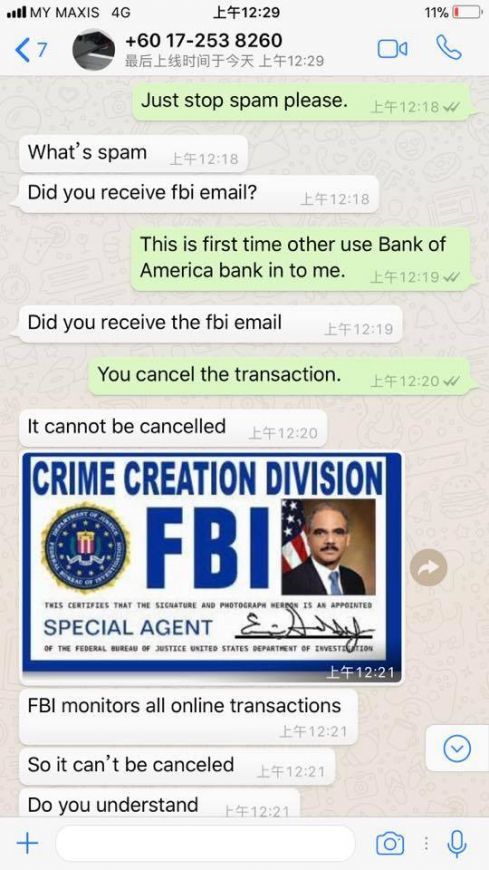This screenshot has width=489, height=870.
Task: Record a voice message with microphone
Action: pos(456,844)
